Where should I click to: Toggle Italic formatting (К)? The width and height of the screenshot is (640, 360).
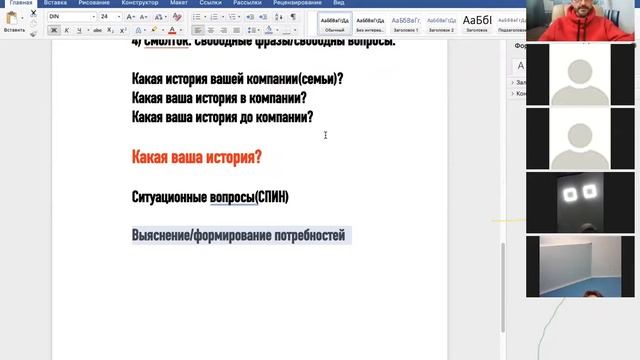67,30
